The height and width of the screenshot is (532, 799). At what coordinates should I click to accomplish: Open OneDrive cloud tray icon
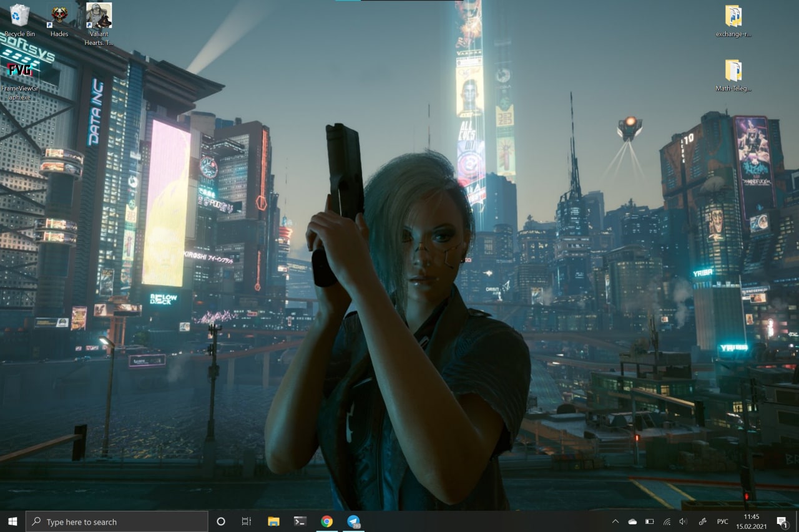pos(632,521)
